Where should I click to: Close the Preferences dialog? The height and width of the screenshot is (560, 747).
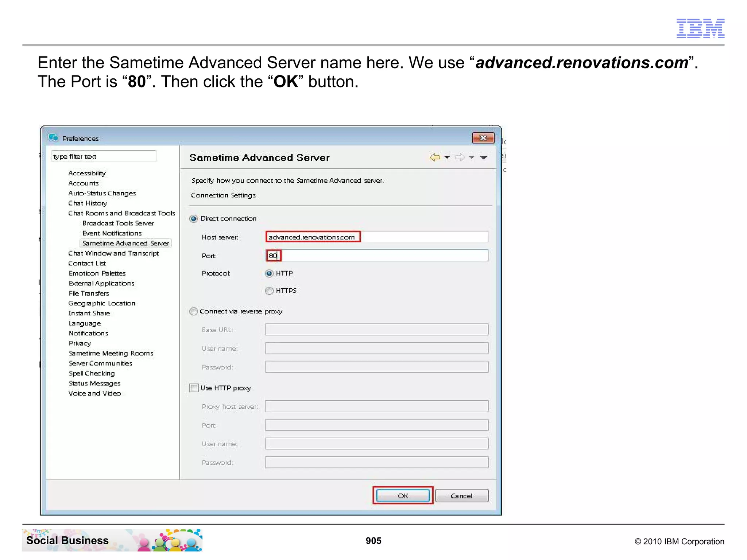click(483, 137)
